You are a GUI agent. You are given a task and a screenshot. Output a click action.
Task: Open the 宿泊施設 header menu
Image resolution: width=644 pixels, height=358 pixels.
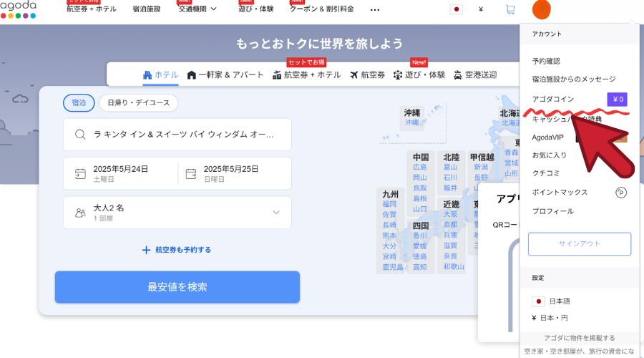[x=147, y=9]
